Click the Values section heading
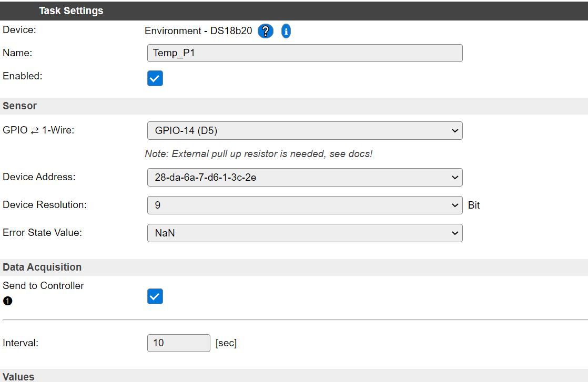This screenshot has width=588, height=382. (x=18, y=377)
